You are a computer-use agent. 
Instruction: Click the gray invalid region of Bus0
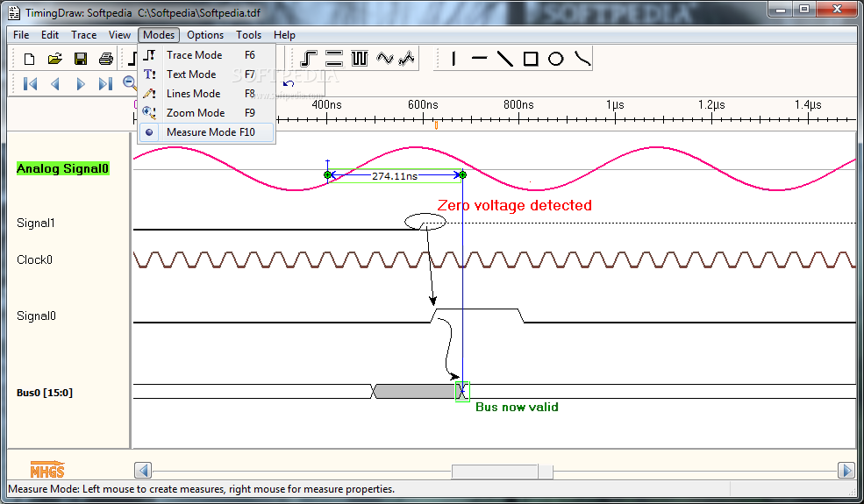(x=414, y=391)
